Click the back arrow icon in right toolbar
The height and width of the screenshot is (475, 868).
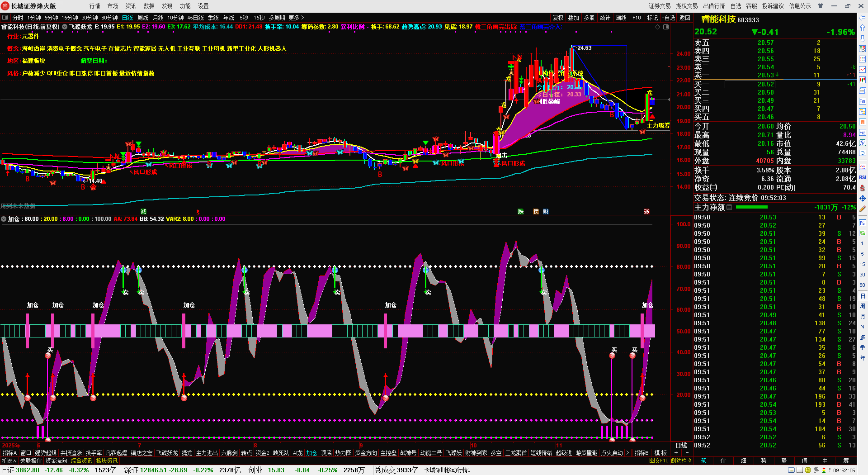pyautogui.click(x=863, y=18)
